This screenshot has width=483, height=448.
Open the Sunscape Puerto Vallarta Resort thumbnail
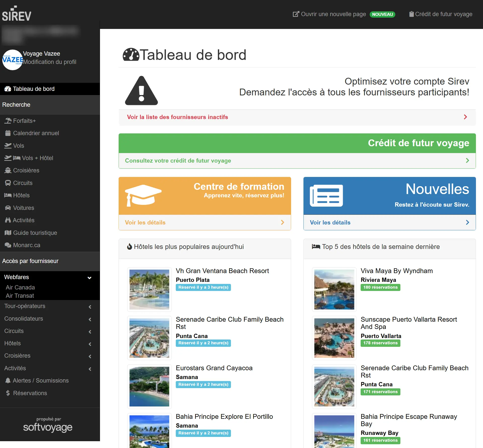[x=334, y=338]
